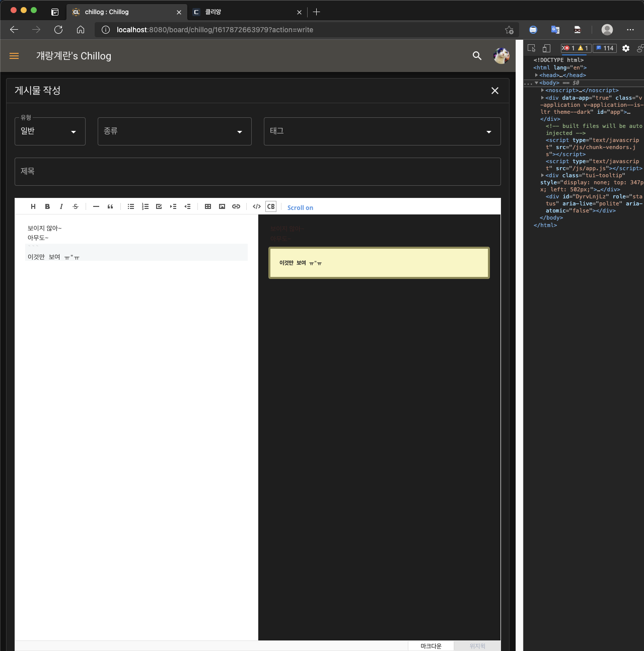Switch to the 위지윅 editor tab

[x=477, y=646]
